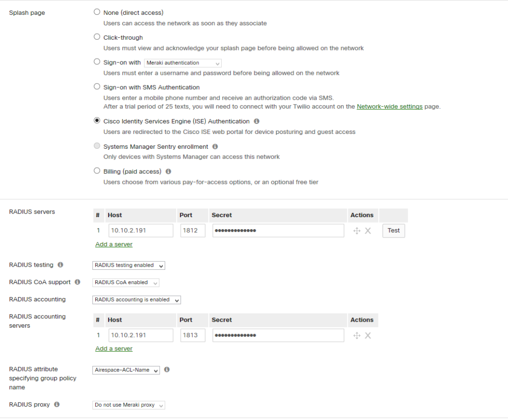Click info icon beside Systems Manager Sentry enrollment

214,146
